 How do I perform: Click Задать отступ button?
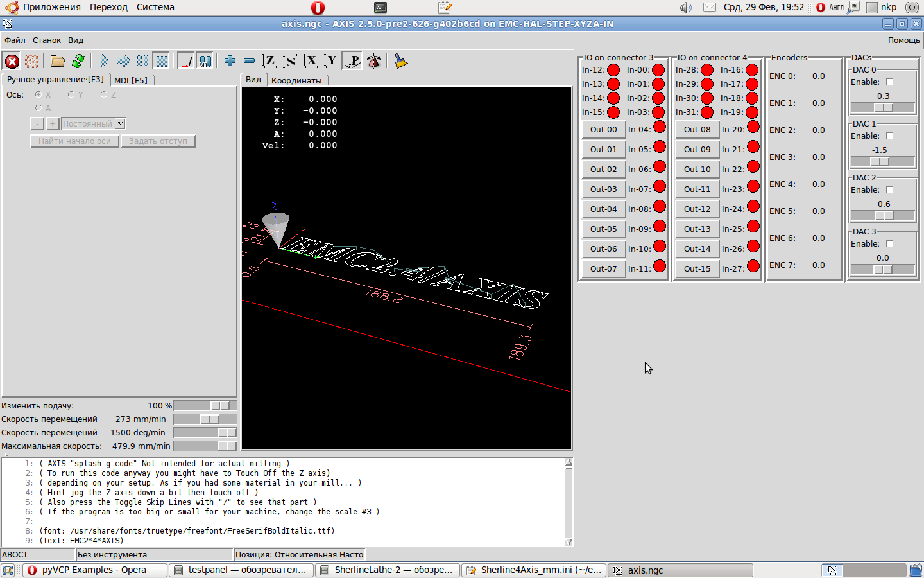[x=158, y=141]
